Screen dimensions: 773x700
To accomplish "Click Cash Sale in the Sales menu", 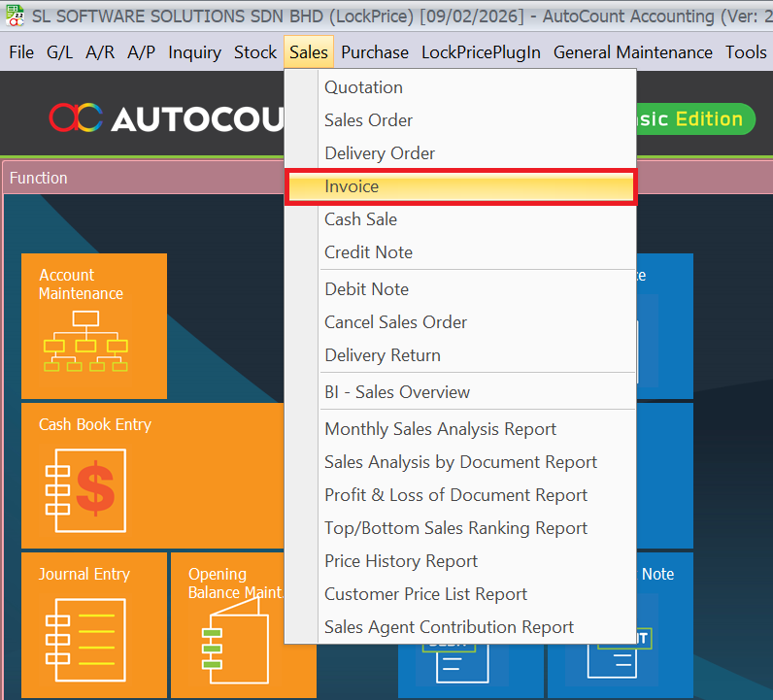I will [x=360, y=219].
